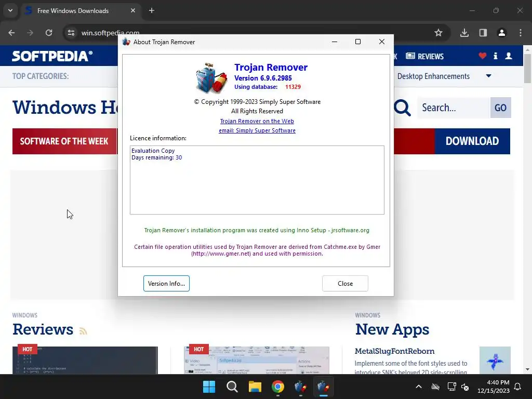The image size is (532, 399).
Task: Click the Reviews section heading
Action: [x=43, y=329]
